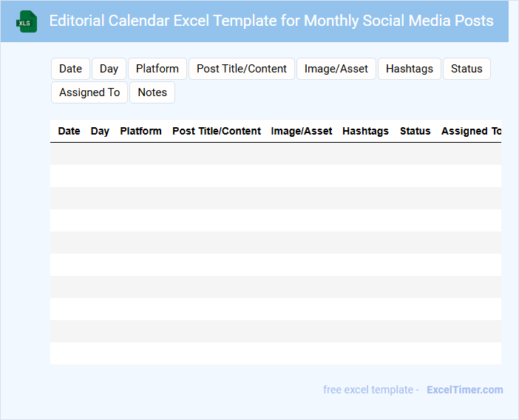Click the Platform tag button
This screenshot has height=420, width=519.
pyautogui.click(x=157, y=69)
